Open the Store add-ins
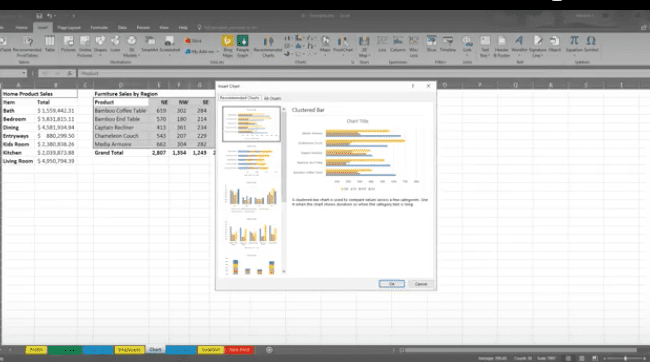Image resolution: width=650 pixels, height=362 pixels. pyautogui.click(x=193, y=41)
